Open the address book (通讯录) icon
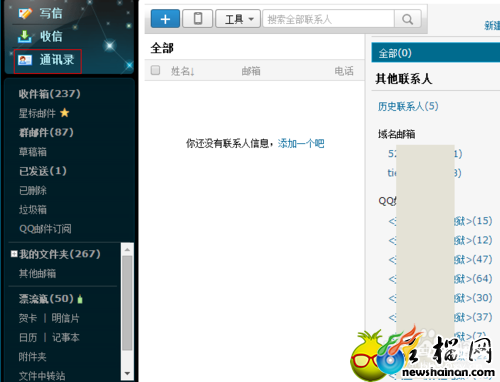Image resolution: width=500 pixels, height=382 pixels. (x=25, y=60)
